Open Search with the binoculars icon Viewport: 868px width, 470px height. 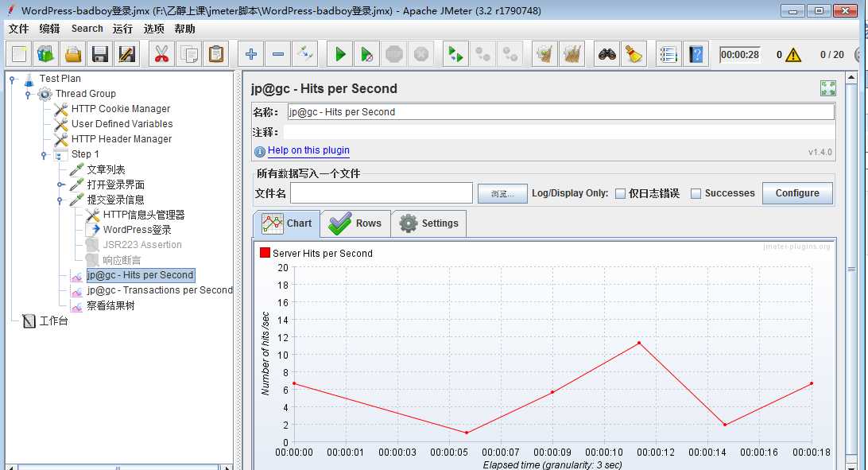[x=606, y=54]
